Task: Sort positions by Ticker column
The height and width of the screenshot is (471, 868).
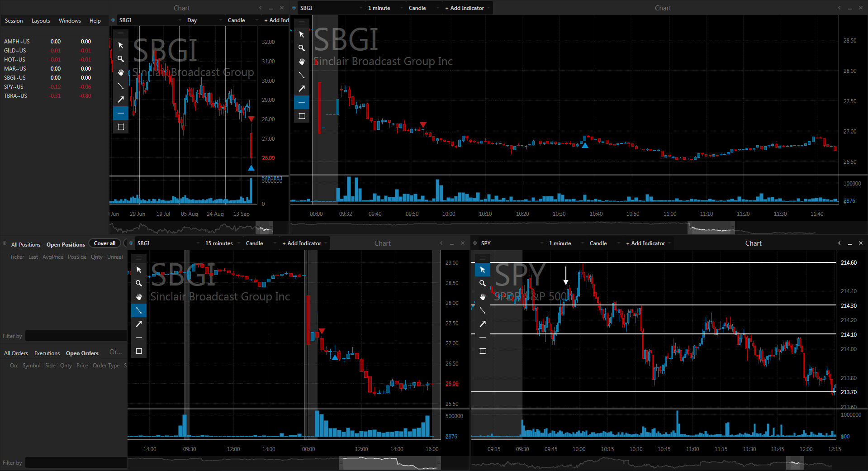Action: (x=17, y=257)
